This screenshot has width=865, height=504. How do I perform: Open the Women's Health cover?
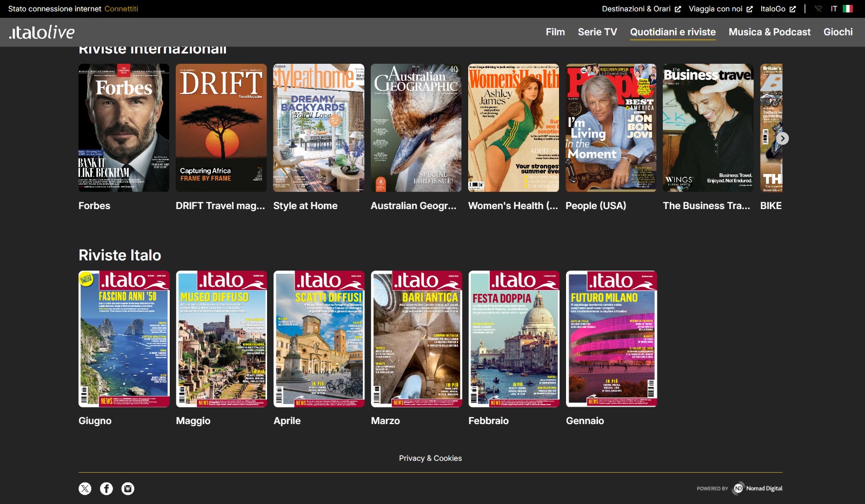pos(514,128)
